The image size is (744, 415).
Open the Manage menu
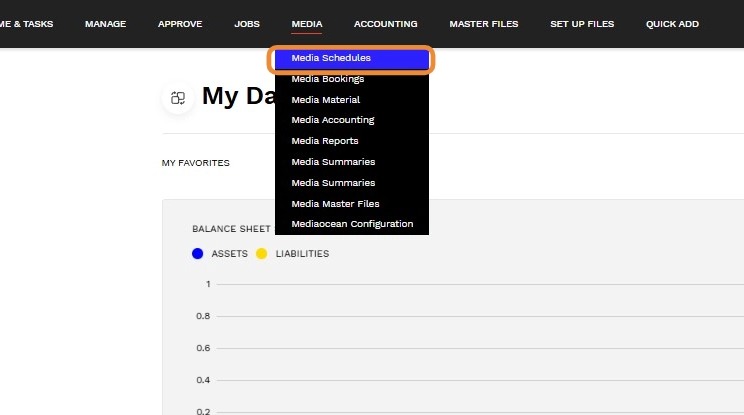pos(105,24)
